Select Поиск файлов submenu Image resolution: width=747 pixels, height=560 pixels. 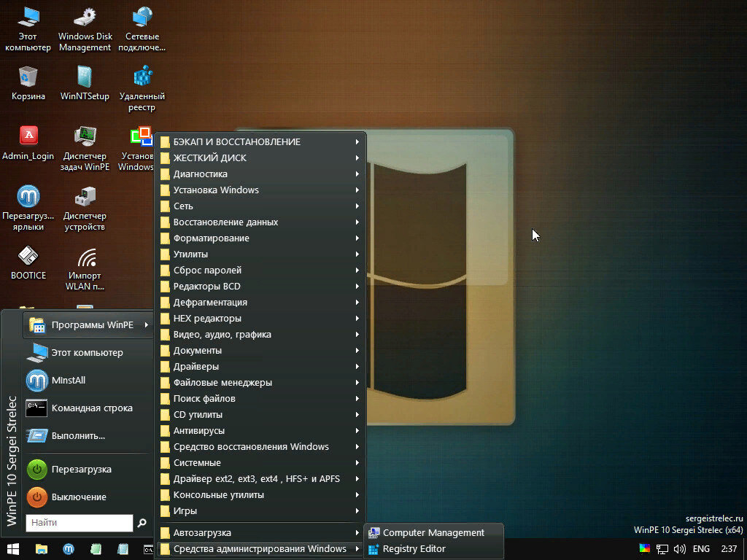coord(260,399)
